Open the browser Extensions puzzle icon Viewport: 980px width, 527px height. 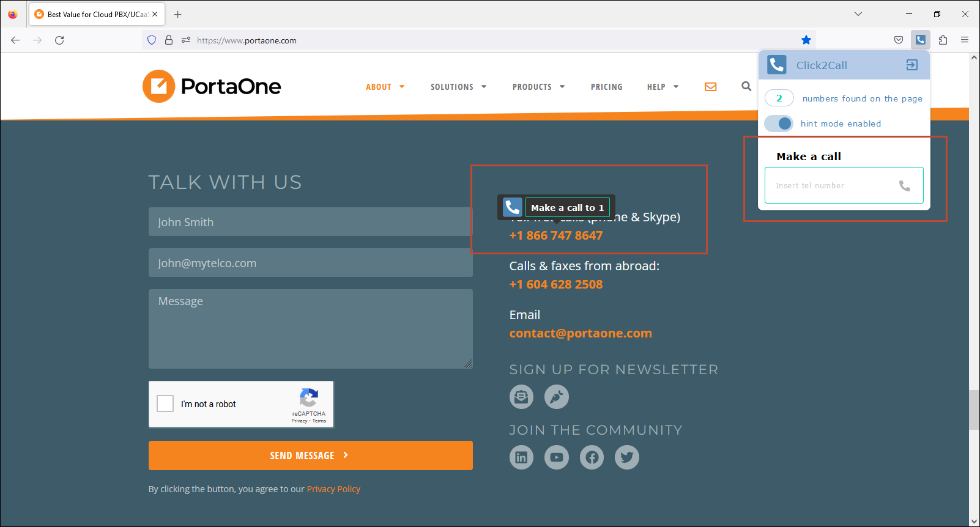click(943, 40)
